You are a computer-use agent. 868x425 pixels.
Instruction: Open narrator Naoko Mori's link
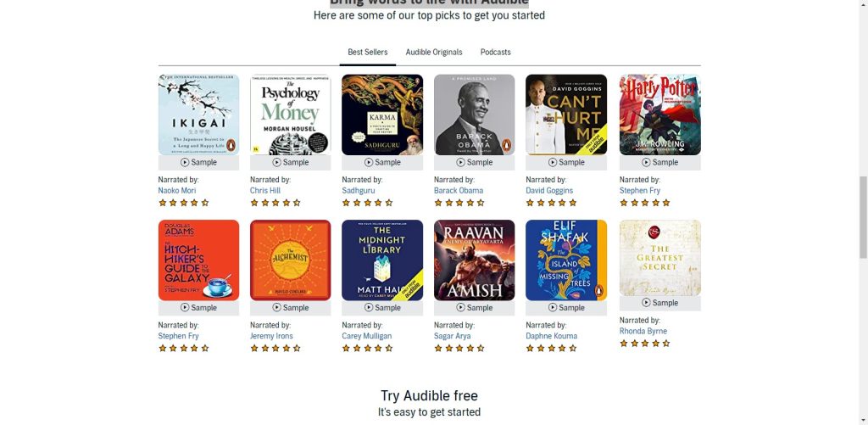point(177,191)
